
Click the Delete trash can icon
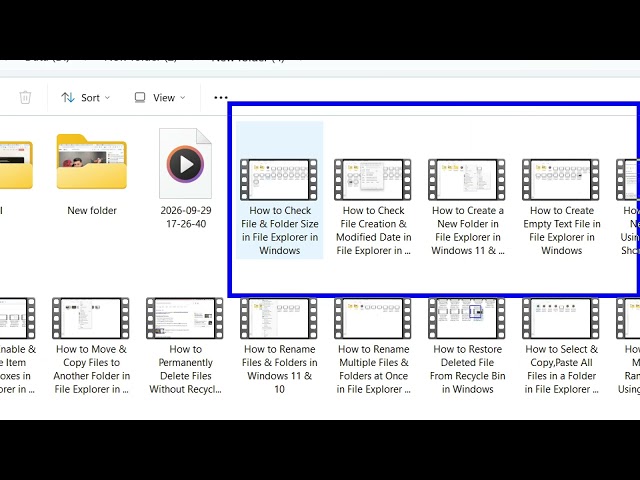coord(25,98)
